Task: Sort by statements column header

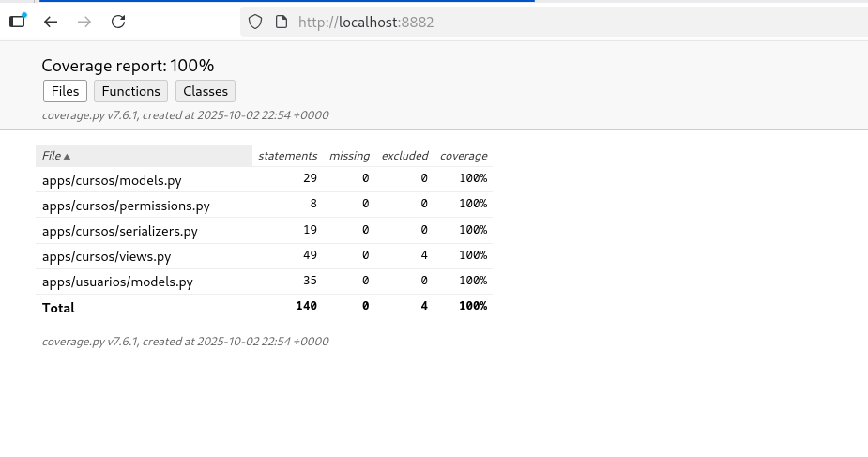Action: pos(287,156)
